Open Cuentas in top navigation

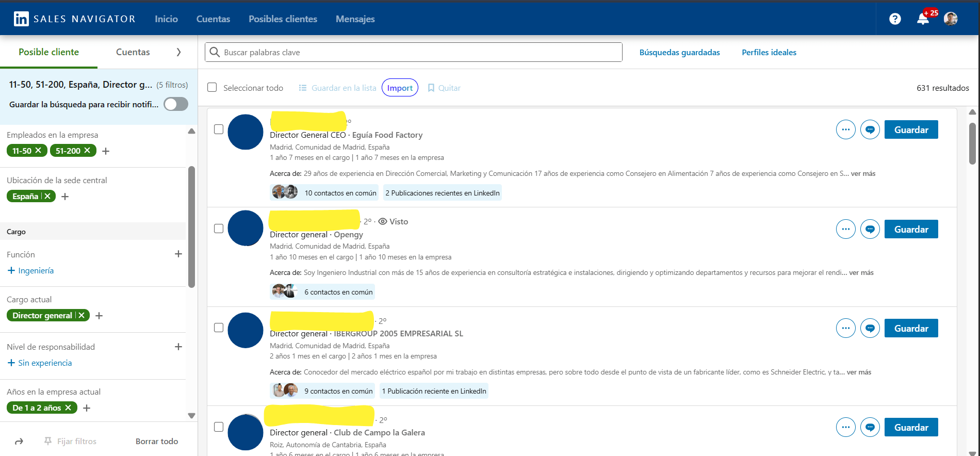click(213, 19)
